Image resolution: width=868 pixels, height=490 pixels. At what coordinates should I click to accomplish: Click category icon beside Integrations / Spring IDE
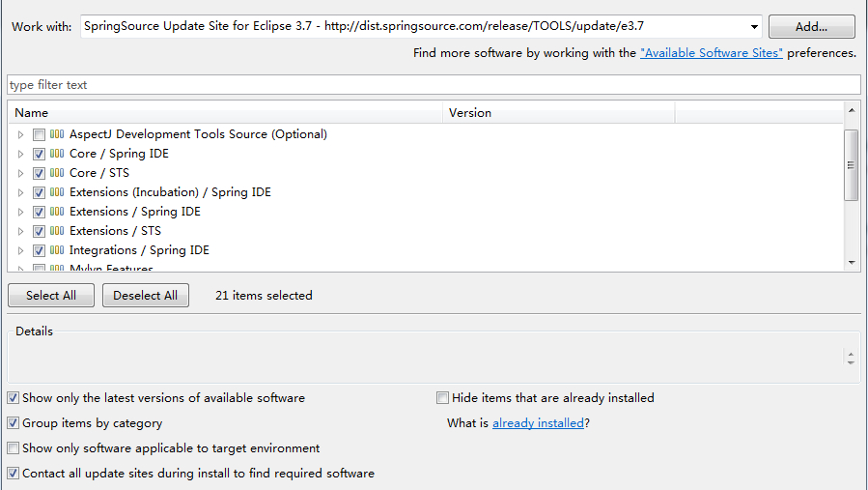pos(57,250)
